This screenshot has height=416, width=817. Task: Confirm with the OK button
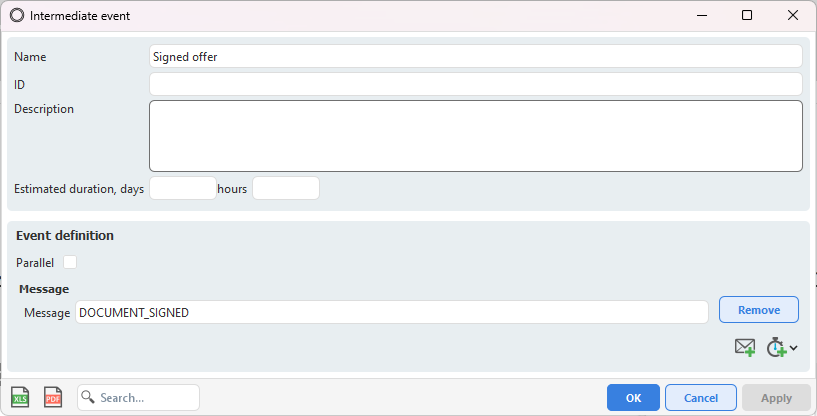point(633,398)
